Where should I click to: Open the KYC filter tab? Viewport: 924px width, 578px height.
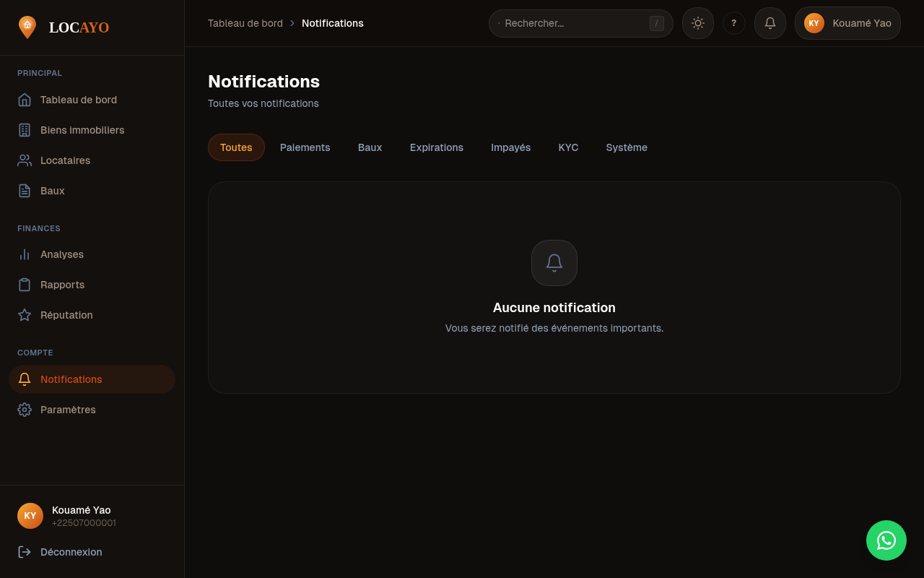coord(568,147)
